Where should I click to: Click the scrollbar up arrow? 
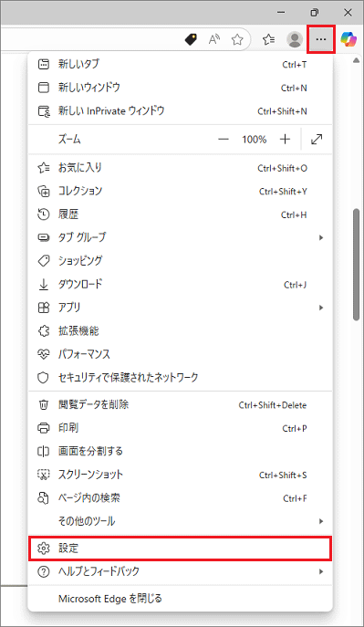click(x=357, y=60)
